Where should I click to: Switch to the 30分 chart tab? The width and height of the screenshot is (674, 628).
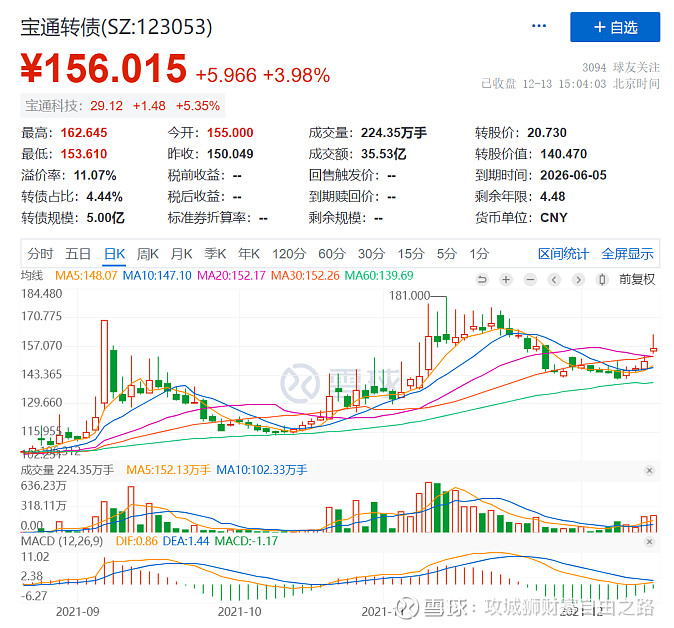click(x=371, y=254)
